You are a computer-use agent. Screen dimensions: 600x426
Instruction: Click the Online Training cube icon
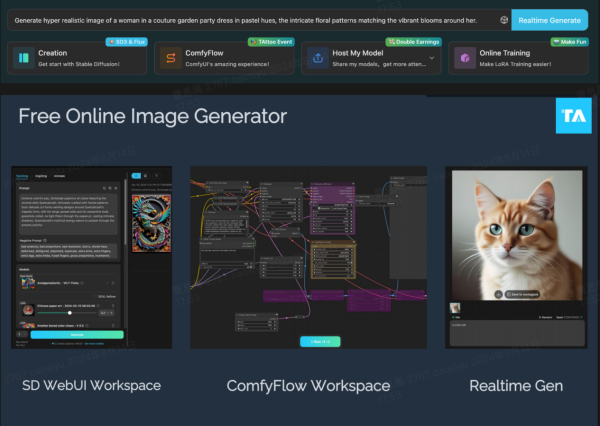point(464,59)
